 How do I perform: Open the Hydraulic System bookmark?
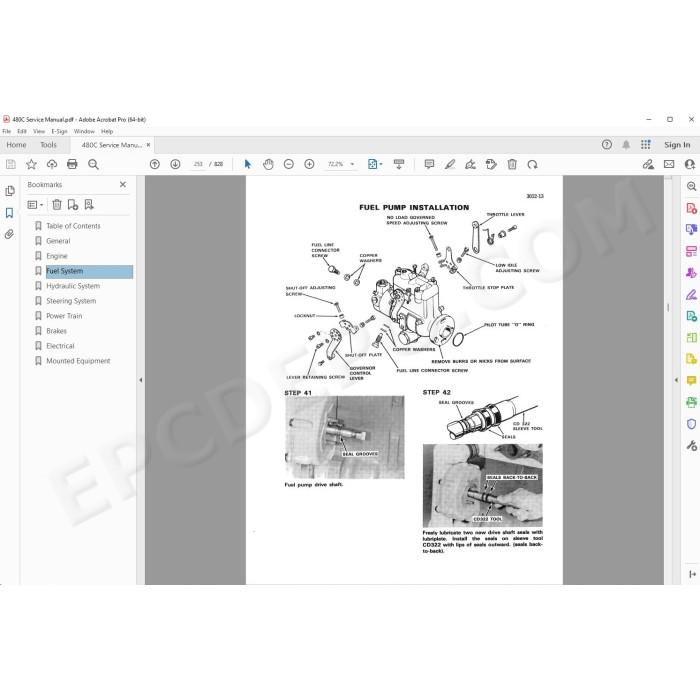(73, 286)
